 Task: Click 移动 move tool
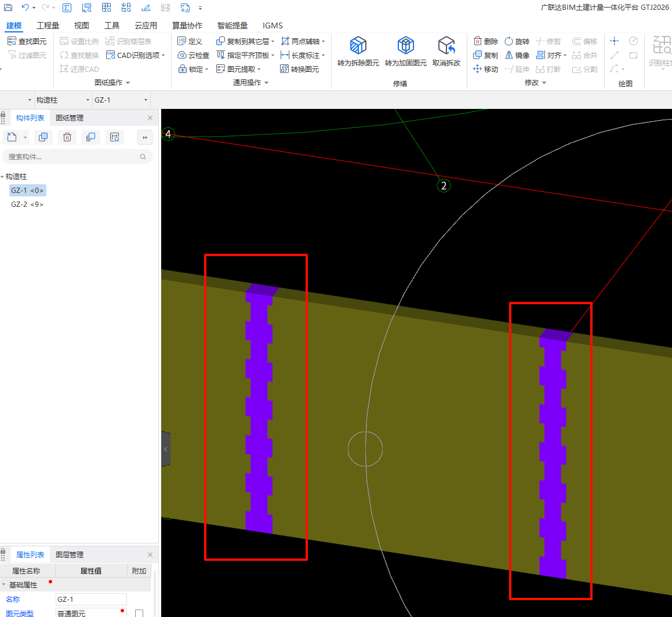coord(485,69)
